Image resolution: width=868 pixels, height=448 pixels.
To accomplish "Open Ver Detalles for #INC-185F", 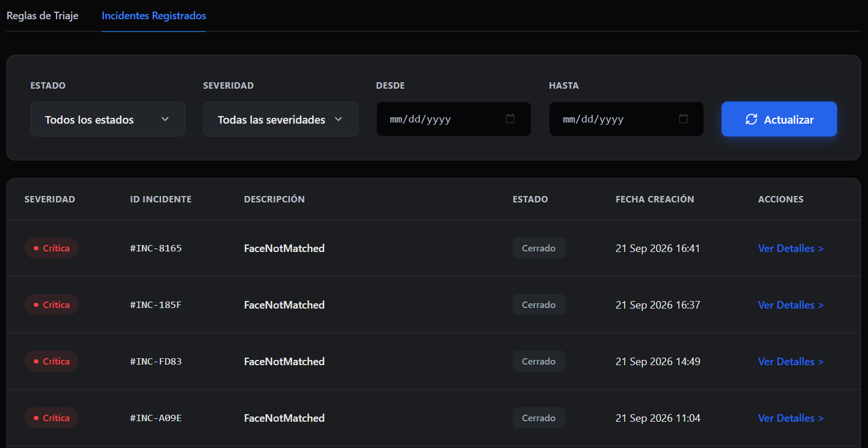I will (x=790, y=305).
